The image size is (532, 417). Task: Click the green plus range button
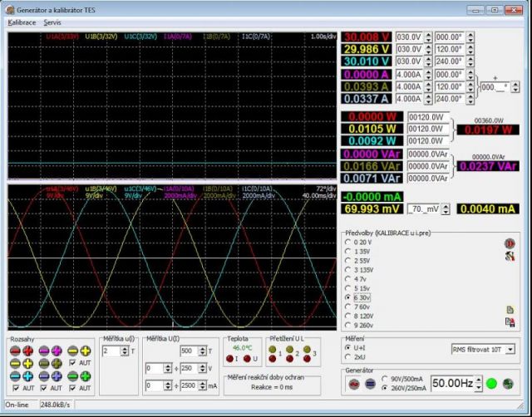tap(86, 376)
